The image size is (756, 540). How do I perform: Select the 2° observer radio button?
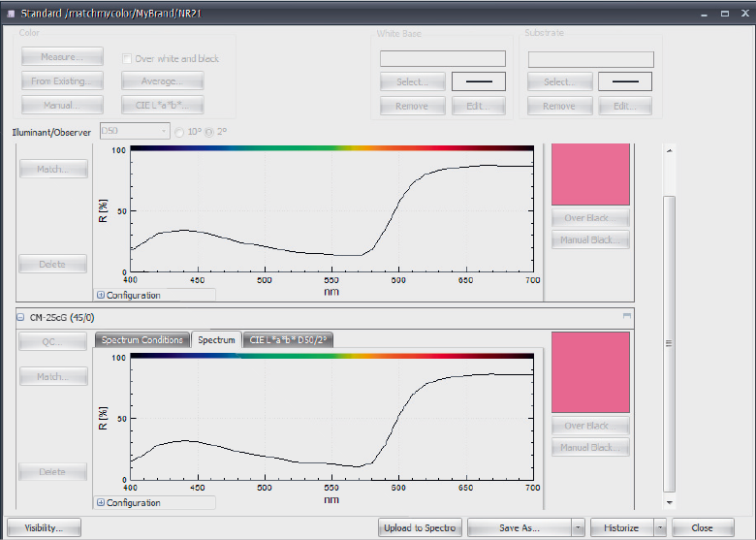coord(209,132)
